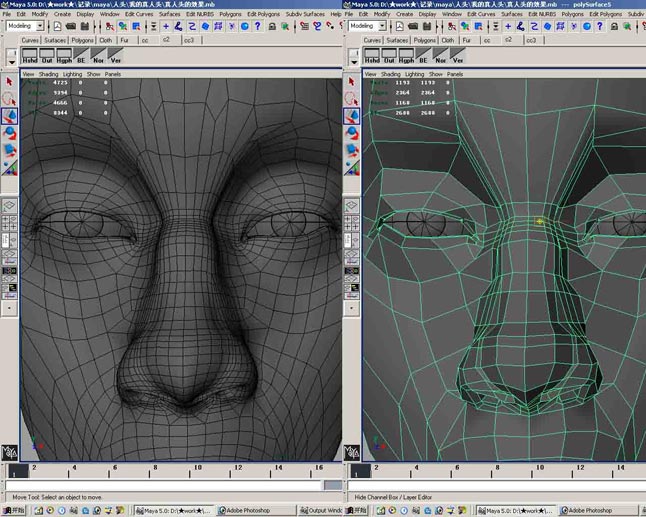
Task: Click Open Scene icon in left Maya window
Action: point(71,26)
